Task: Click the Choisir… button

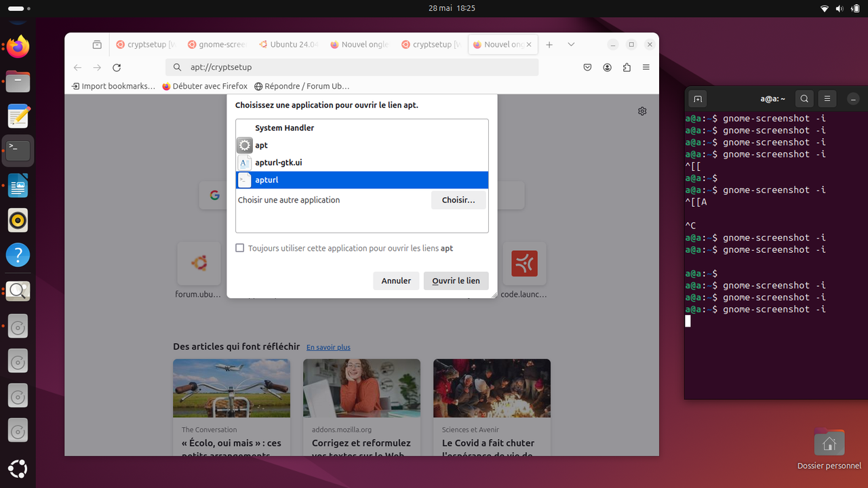Action: pos(458,200)
